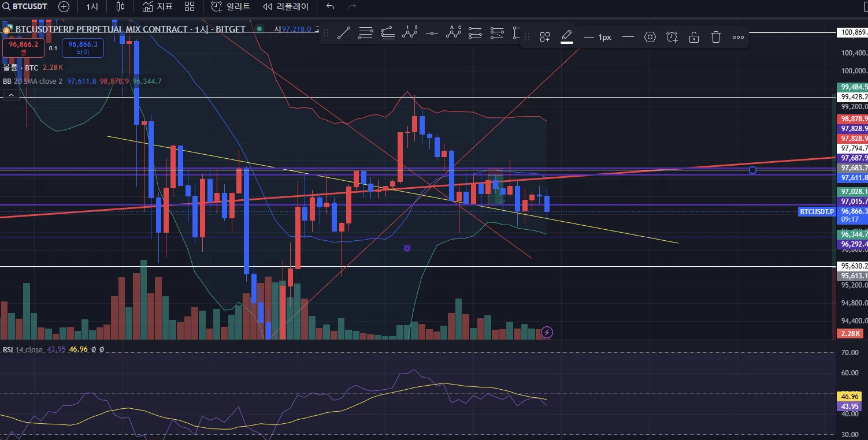Select the Elliott 1-5 wave tool
Screen dimensions: 868x440
(410, 33)
